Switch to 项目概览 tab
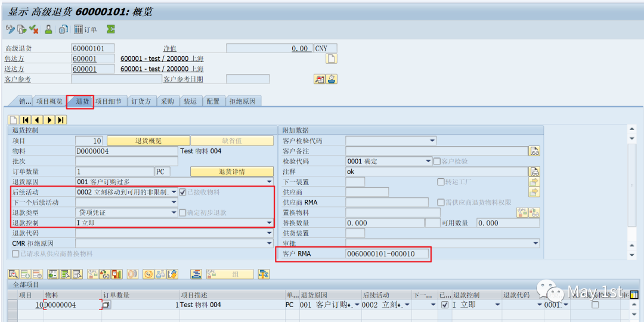 tap(49, 101)
